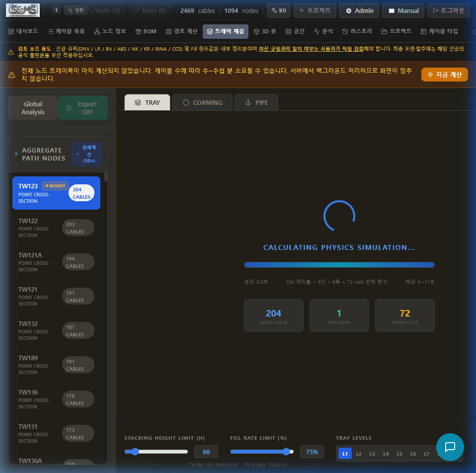Click the Undo (0) button
The height and width of the screenshot is (473, 476).
point(104,10)
